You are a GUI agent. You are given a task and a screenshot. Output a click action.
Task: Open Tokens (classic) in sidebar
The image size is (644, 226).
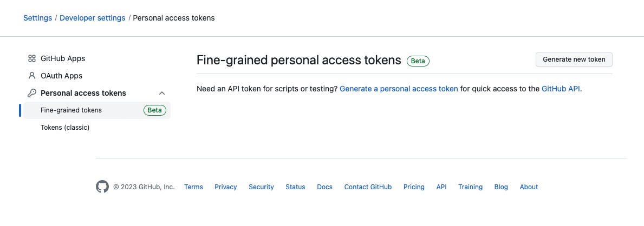click(x=97, y=128)
